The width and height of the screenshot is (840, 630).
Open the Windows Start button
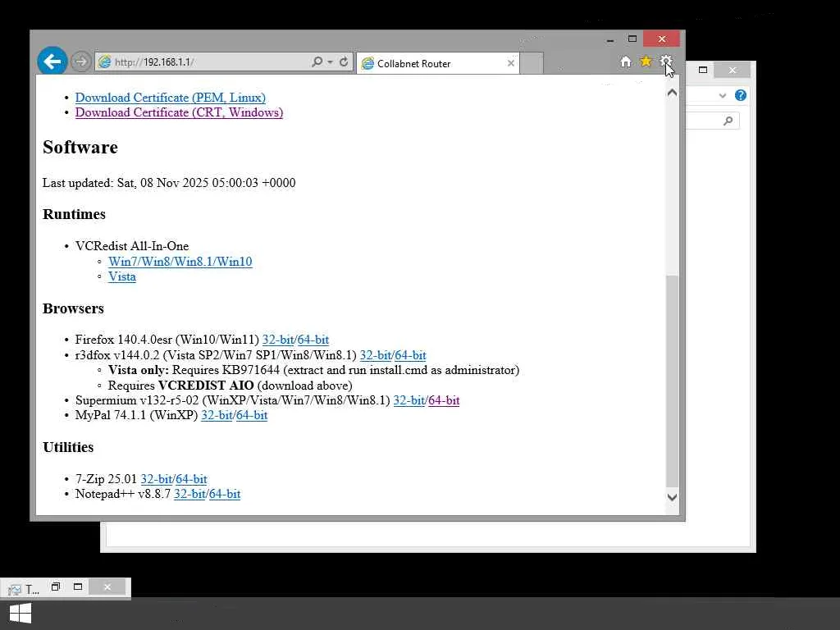click(x=21, y=614)
